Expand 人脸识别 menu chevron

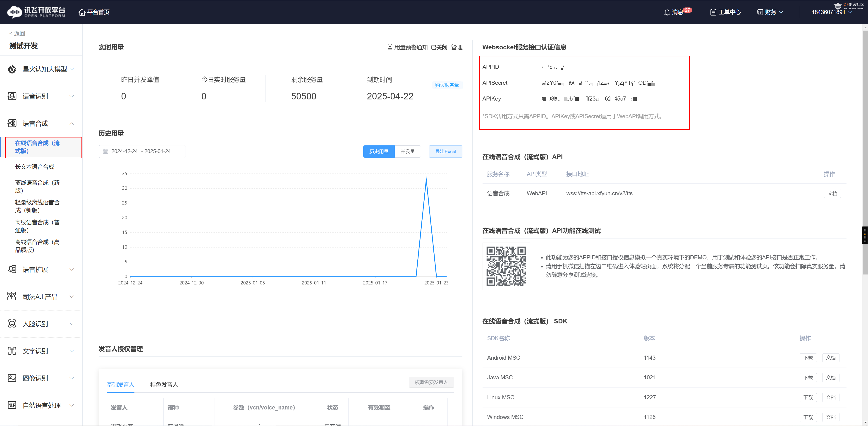72,323
